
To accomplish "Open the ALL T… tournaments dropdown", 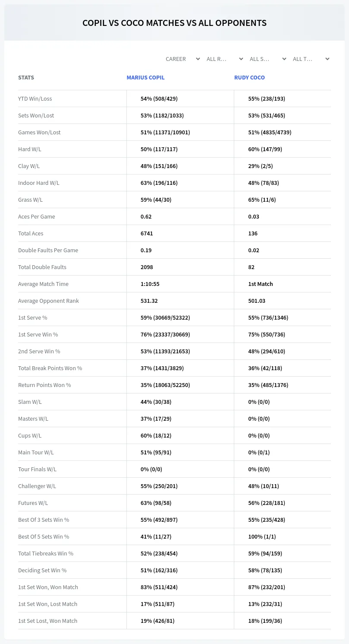I will 311,59.
